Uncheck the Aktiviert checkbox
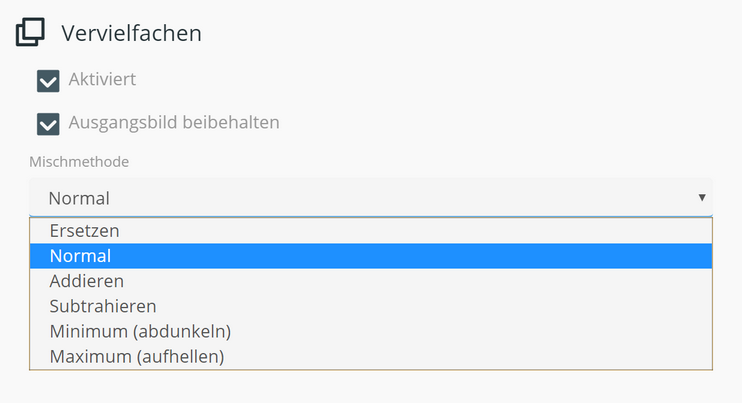 (x=48, y=80)
